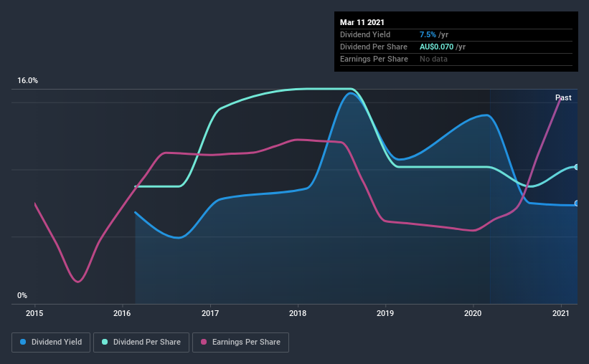
Task: Click the 2015 x-axis label
Action: (34, 313)
